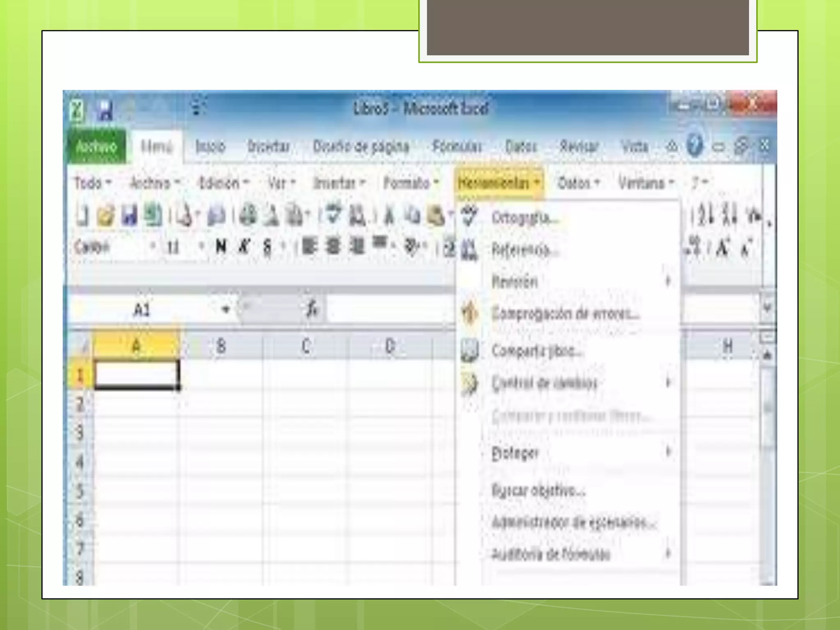Click the blue Save disk toolbar icon
The image size is (840, 630).
point(129,215)
